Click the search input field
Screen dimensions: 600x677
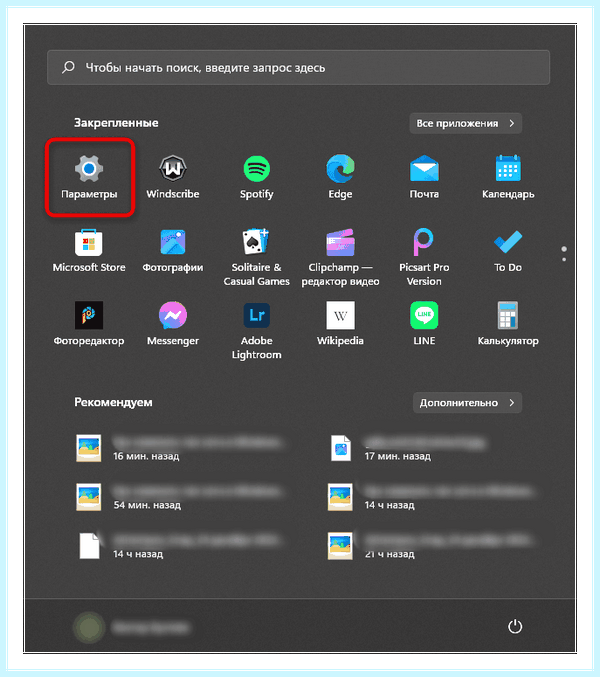(x=298, y=67)
